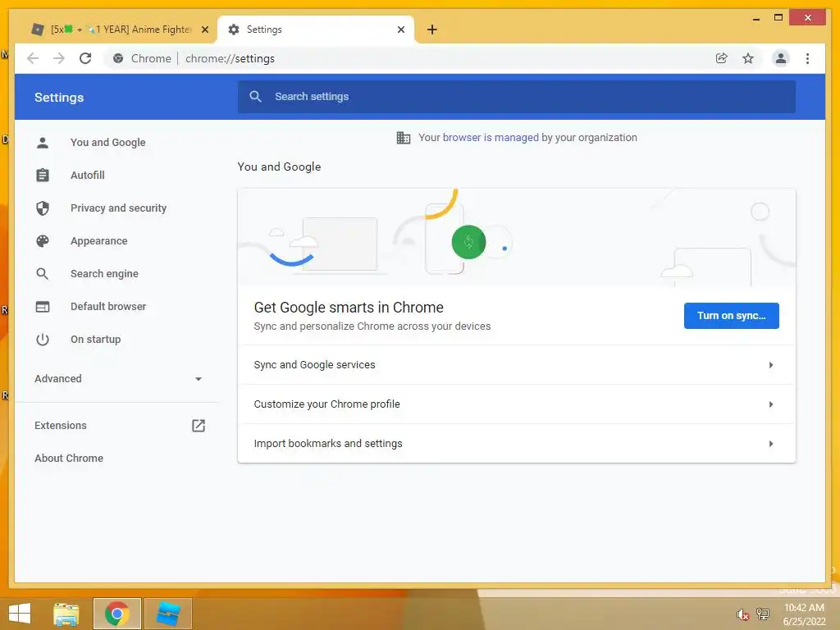Click the share page icon in address bar
Screen dimensions: 840x630
(722, 58)
